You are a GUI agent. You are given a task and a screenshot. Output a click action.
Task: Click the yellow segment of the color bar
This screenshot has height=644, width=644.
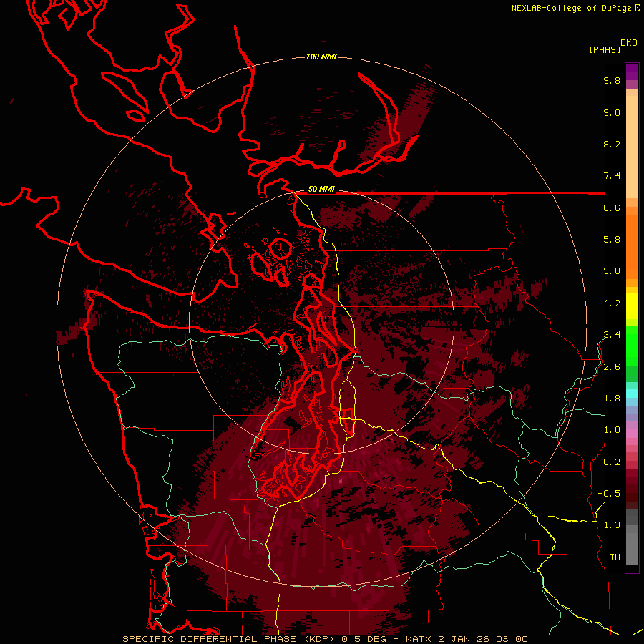tap(632, 306)
